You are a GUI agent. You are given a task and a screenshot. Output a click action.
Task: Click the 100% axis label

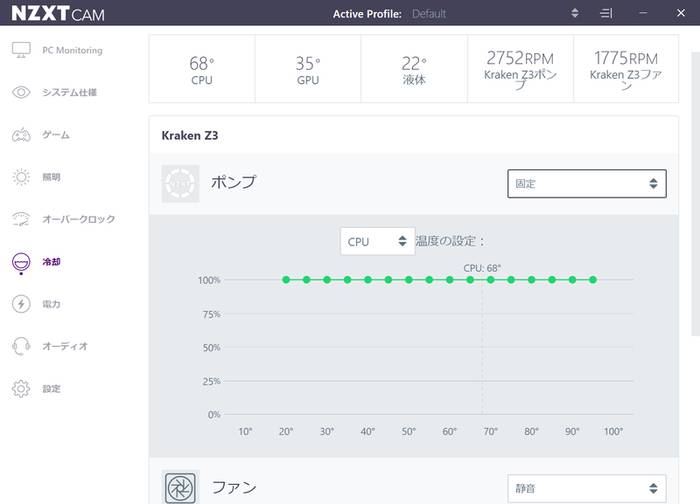pos(209,280)
